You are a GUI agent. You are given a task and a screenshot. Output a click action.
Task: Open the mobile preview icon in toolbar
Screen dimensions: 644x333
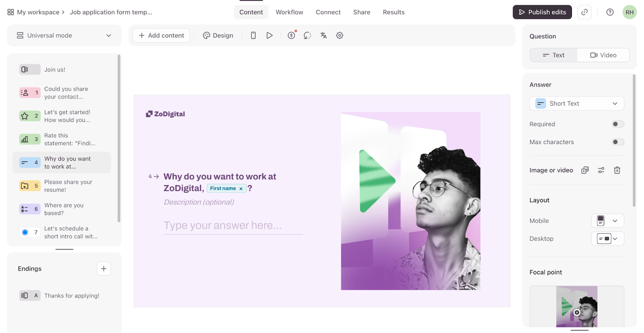coord(253,35)
